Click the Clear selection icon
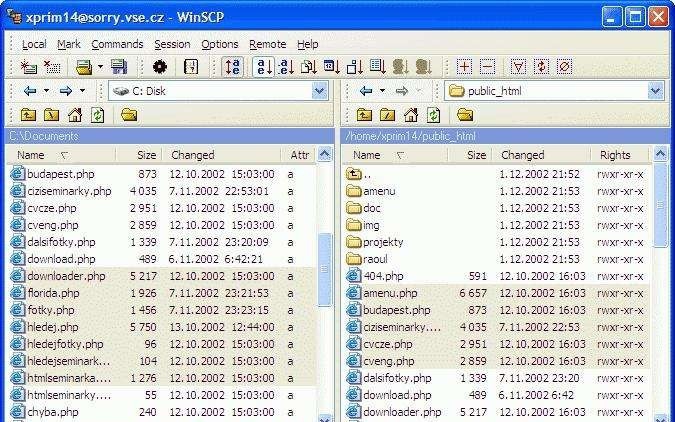 564,67
